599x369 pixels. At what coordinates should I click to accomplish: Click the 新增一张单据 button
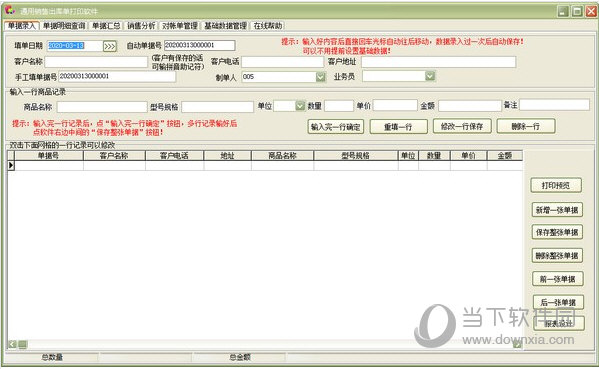(x=557, y=210)
